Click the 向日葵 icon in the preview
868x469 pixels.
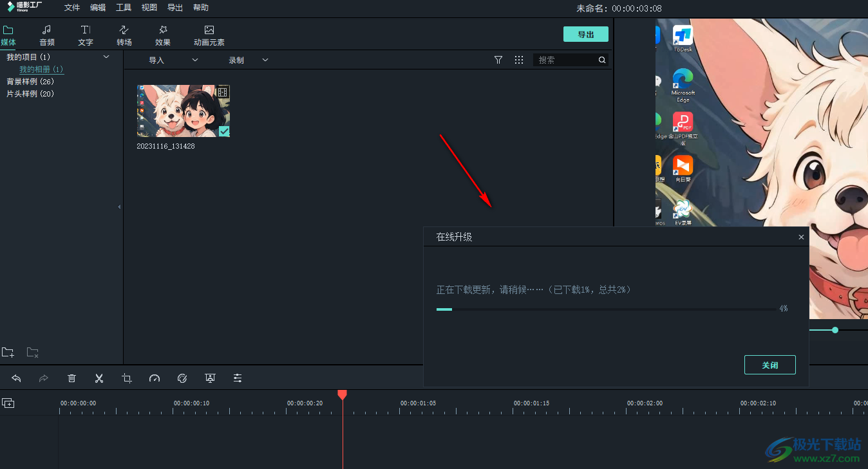[x=683, y=169]
